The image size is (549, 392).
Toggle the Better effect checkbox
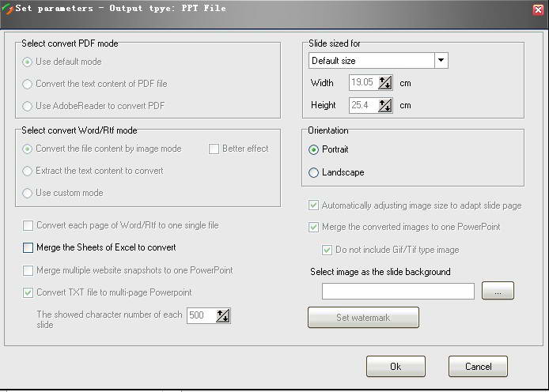pos(214,149)
